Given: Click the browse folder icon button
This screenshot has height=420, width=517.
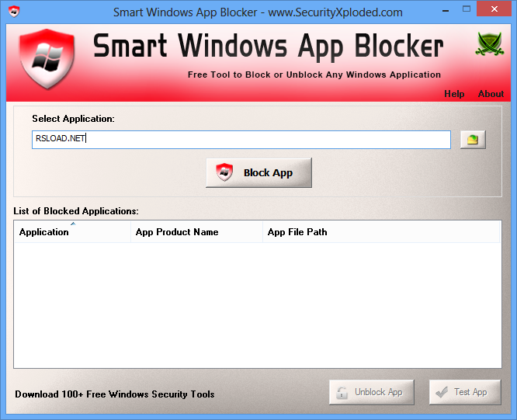Looking at the screenshot, I should (x=473, y=140).
